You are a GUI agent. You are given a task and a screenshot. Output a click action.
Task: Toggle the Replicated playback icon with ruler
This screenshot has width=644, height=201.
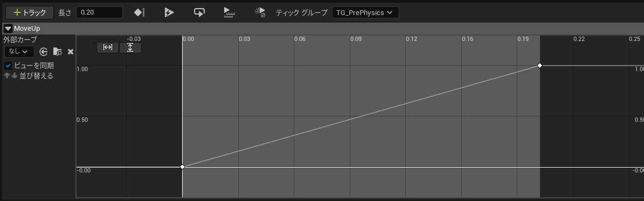(x=229, y=12)
